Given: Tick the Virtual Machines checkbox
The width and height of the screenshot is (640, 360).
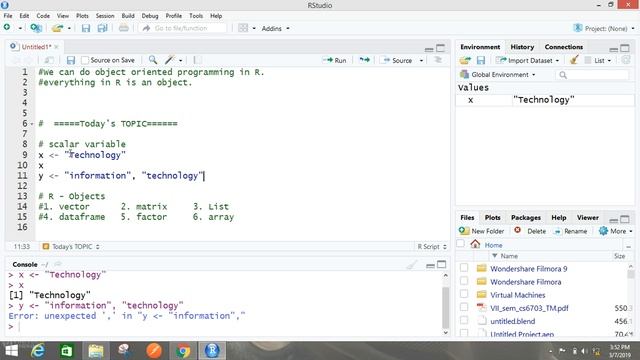Looking at the screenshot, I should [x=464, y=294].
